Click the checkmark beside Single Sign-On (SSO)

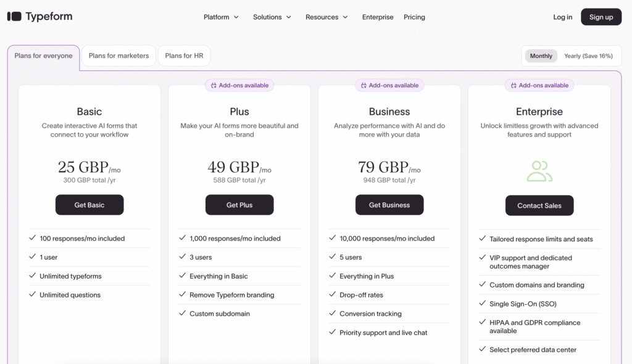point(483,304)
